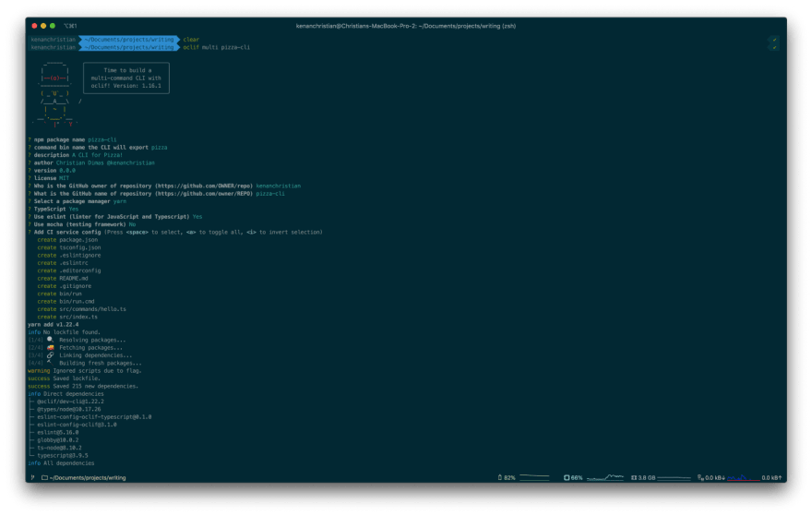
Task: Click the 'license MIT' line
Action: coord(48,178)
